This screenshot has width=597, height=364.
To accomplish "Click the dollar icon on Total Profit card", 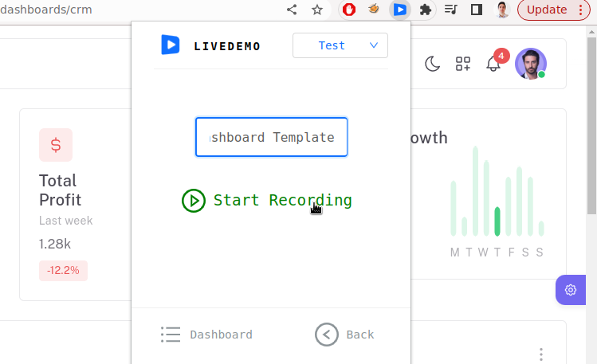I will coord(56,145).
